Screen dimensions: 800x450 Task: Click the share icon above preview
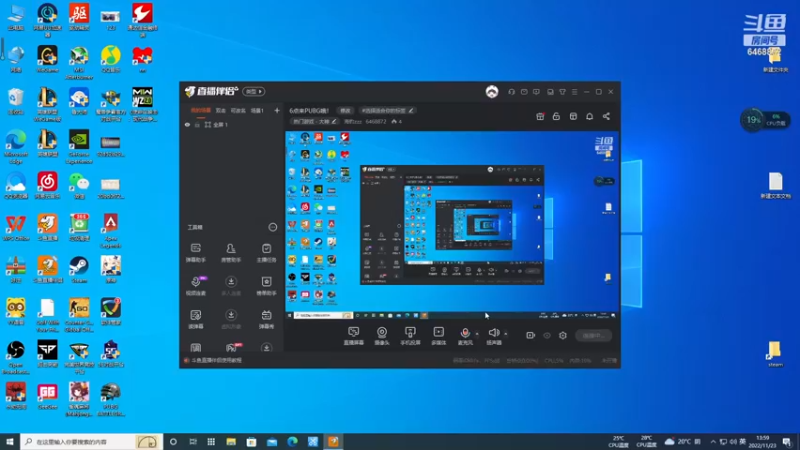(606, 116)
